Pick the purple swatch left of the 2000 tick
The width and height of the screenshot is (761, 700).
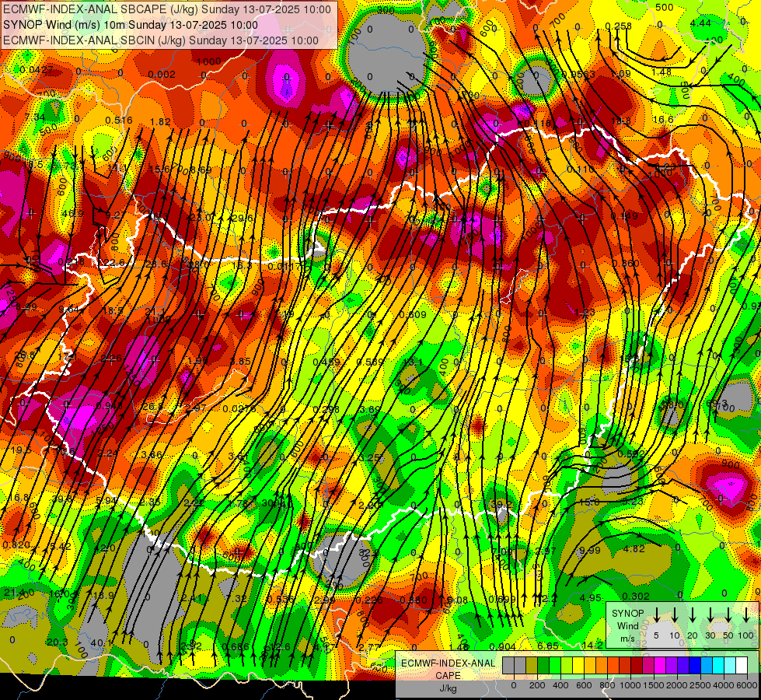click(672, 665)
